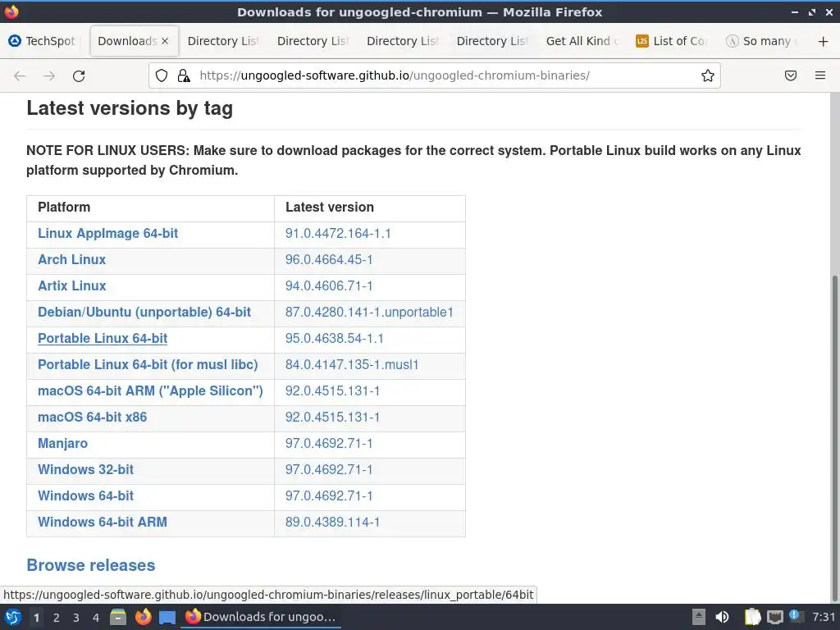The width and height of the screenshot is (840, 630).
Task: Select the last Directory List tab
Action: tap(492, 41)
